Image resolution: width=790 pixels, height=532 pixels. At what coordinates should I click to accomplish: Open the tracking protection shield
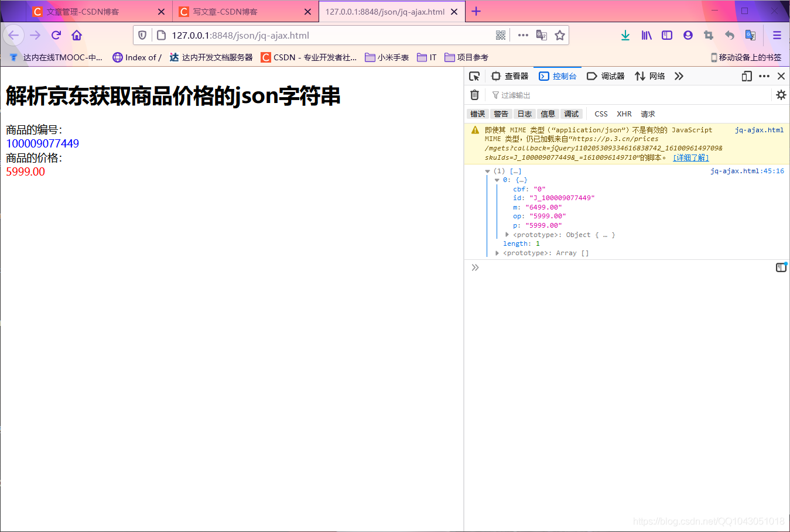142,35
